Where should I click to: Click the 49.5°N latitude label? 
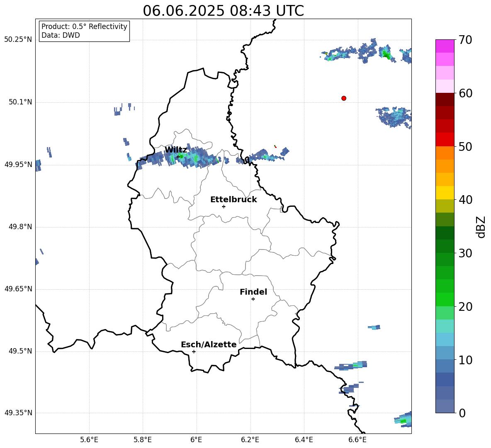click(20, 351)
